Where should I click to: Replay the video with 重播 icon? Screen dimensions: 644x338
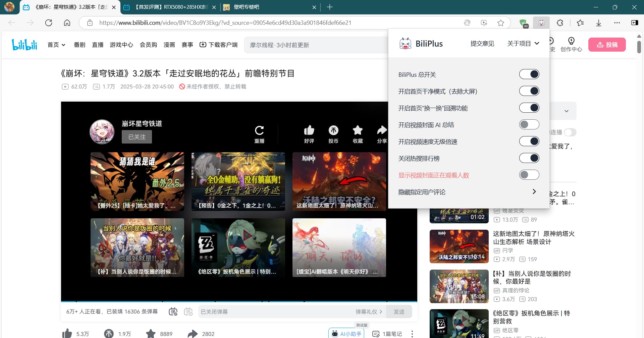pos(259,134)
